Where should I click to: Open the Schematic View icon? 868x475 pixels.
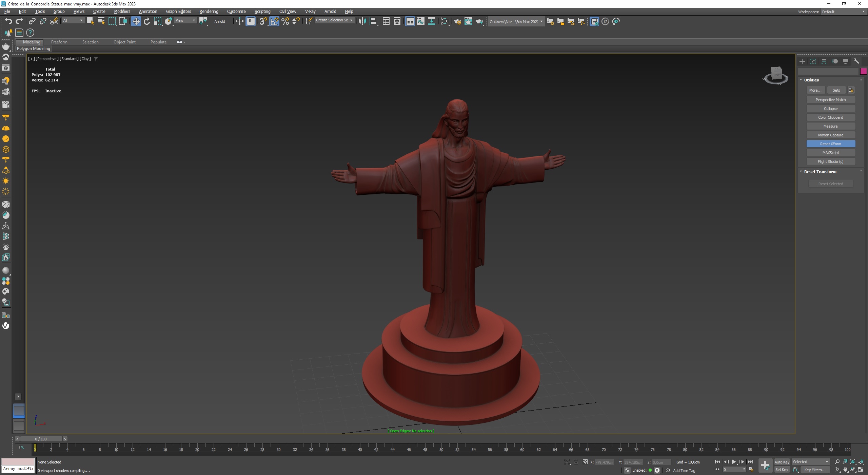[x=432, y=21]
